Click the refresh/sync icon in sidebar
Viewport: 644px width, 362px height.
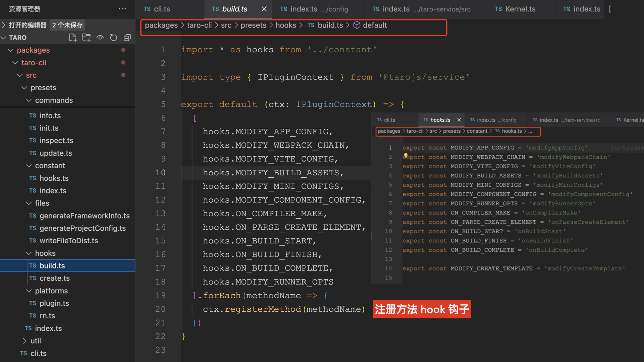114,37
